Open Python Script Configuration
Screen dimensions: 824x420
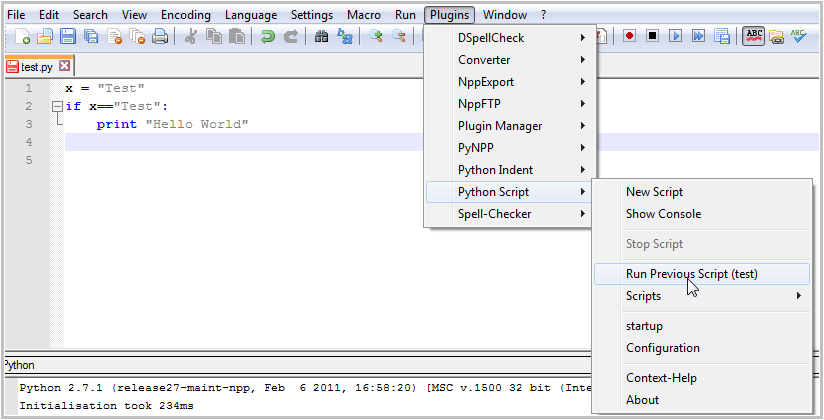click(x=702, y=348)
